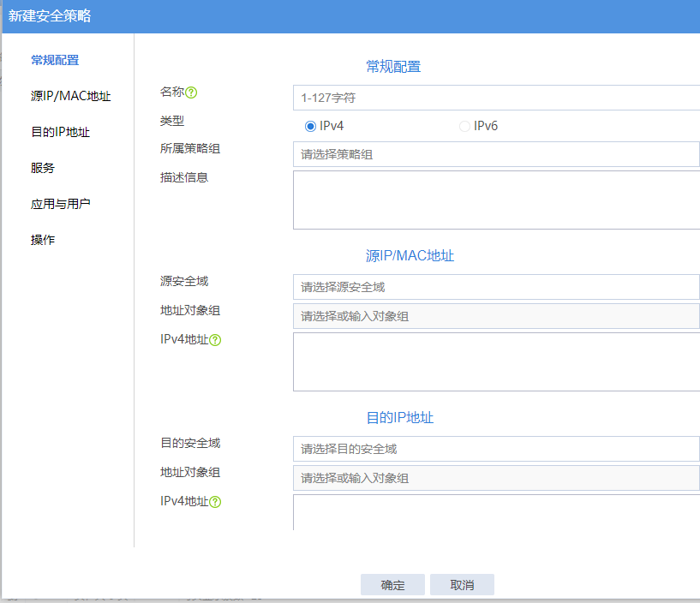Click help icon beside source IPv4地址 label

point(215,340)
